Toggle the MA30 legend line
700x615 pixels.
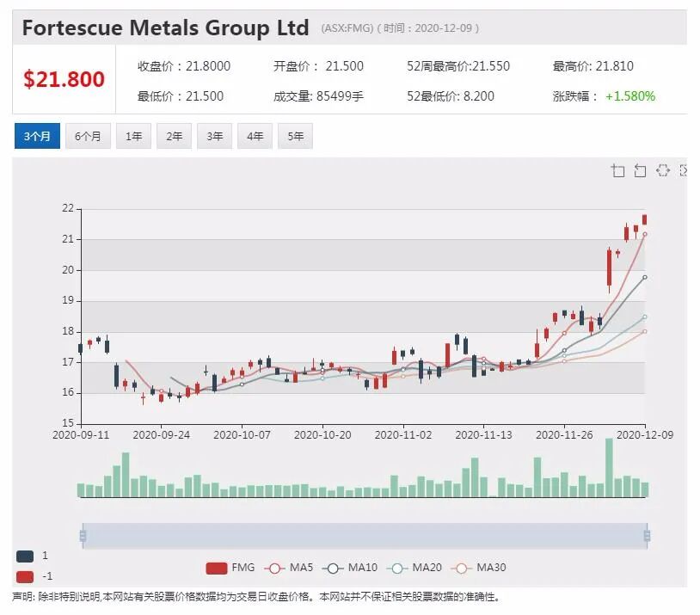[478, 568]
